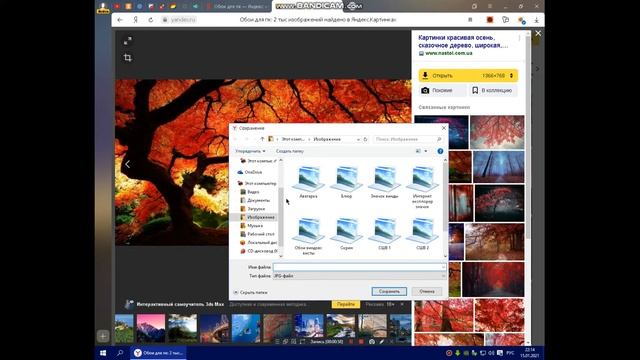Open pink mountain thumbnail in bottom strip

(151, 328)
